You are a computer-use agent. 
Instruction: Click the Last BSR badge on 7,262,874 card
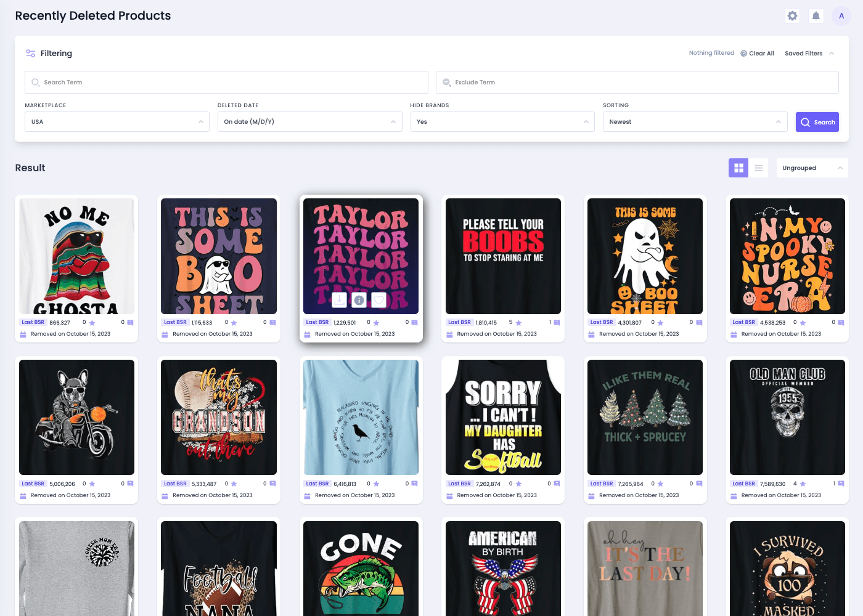tap(459, 484)
